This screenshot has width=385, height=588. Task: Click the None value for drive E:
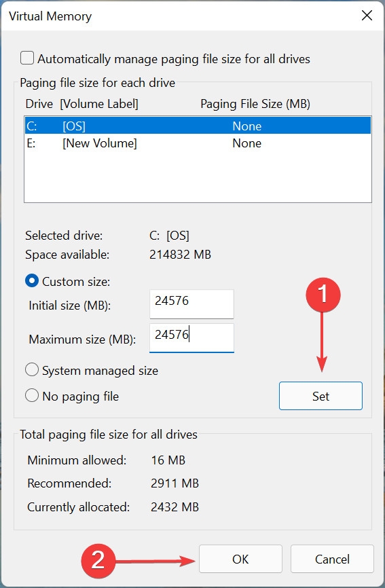point(246,143)
